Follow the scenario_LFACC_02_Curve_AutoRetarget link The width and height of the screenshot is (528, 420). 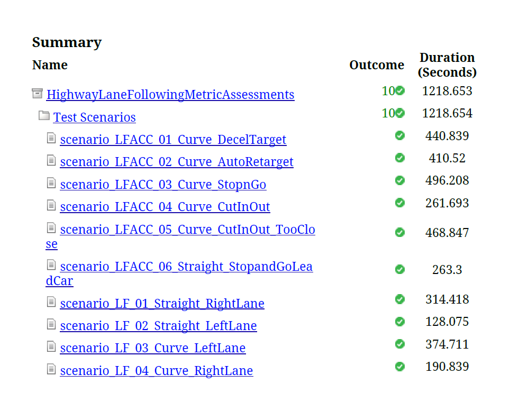tap(177, 162)
